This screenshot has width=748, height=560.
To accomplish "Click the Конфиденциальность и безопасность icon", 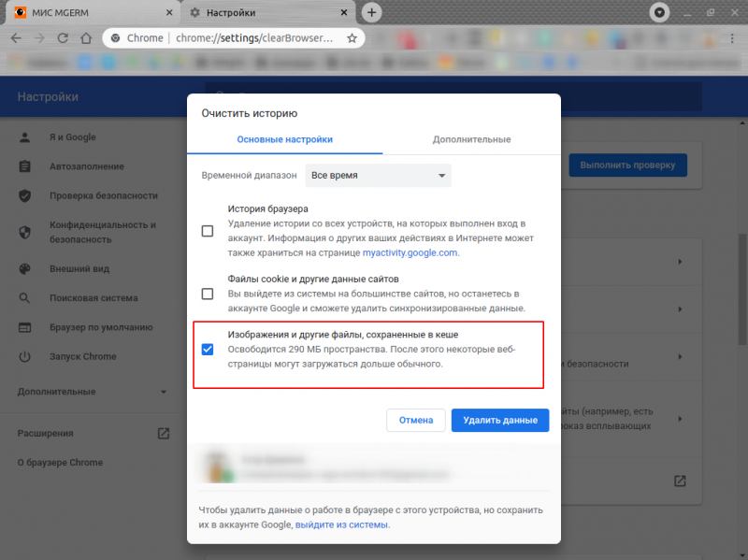I will [x=22, y=231].
